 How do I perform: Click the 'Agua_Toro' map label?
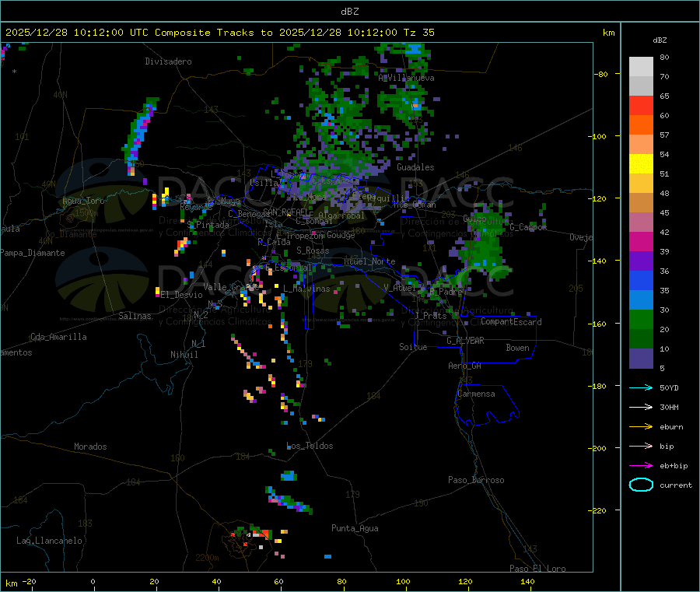(x=83, y=201)
